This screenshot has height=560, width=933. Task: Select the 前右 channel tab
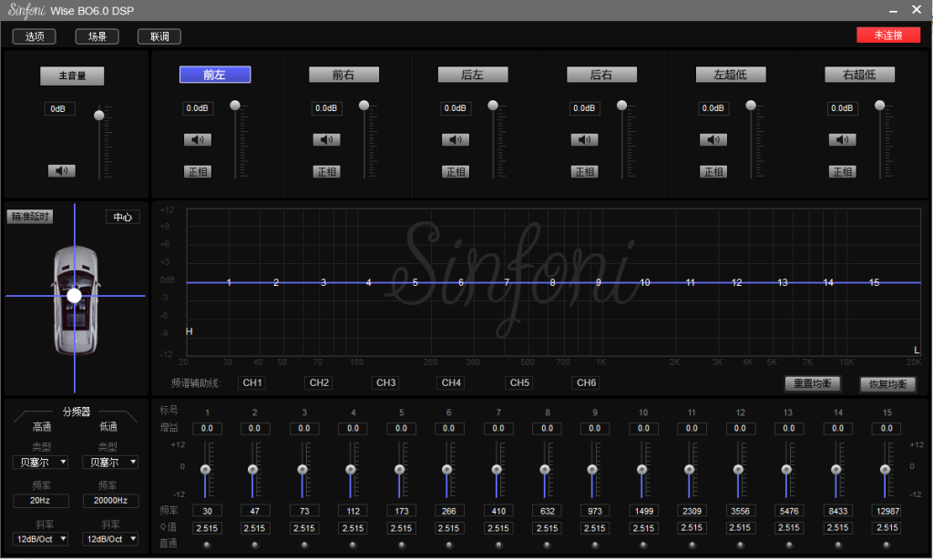[x=343, y=75]
